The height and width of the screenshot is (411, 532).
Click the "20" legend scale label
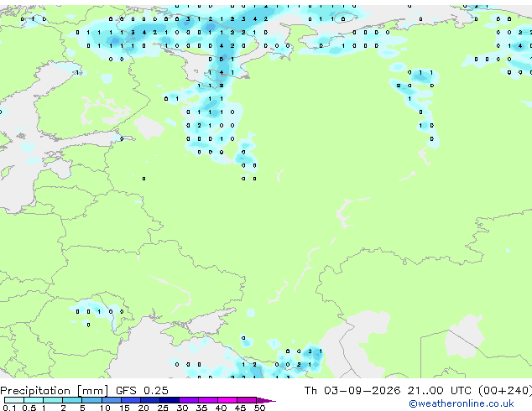[143, 408]
